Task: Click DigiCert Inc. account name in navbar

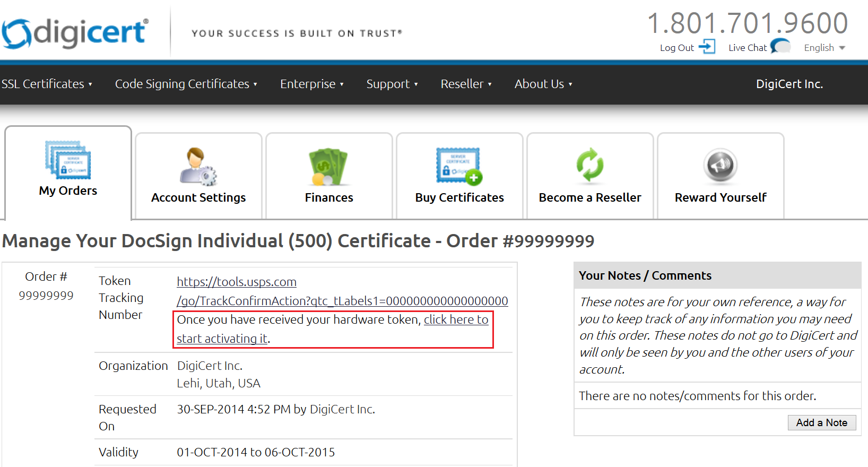Action: pyautogui.click(x=789, y=84)
